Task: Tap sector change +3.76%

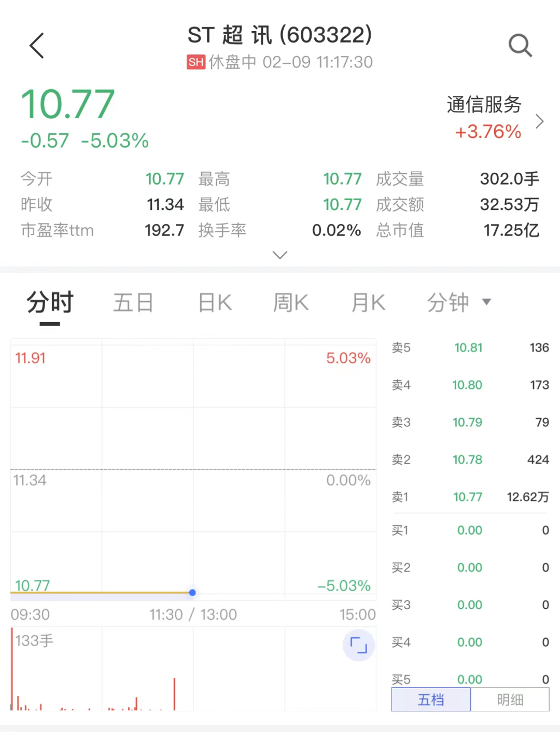Action: (x=488, y=132)
